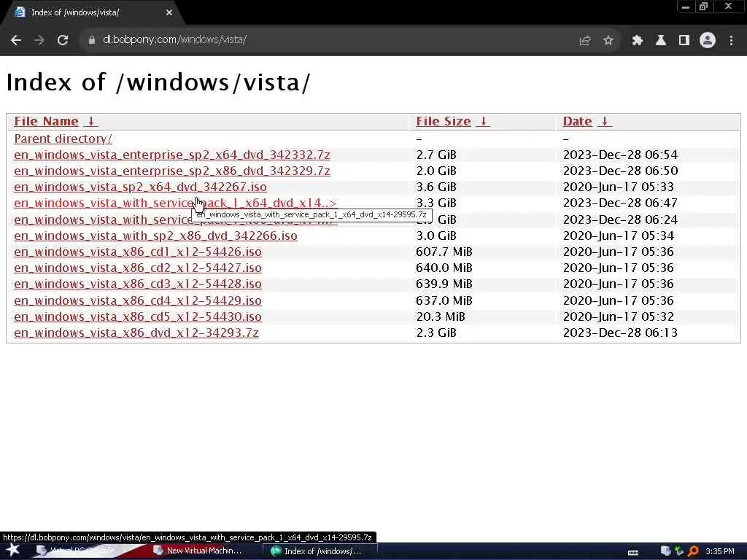
Task: Download en_windows_vista_x86_cd2_x12-54427.iso
Action: (138, 268)
